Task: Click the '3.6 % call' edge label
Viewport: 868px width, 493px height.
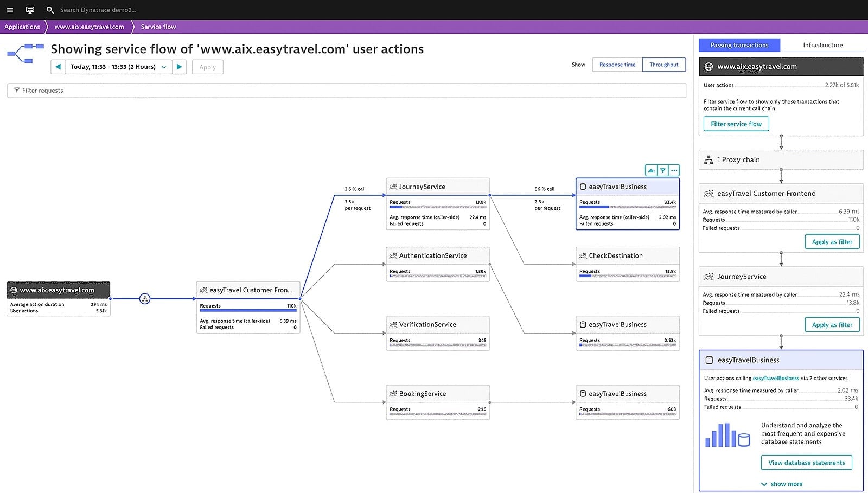Action: point(355,189)
